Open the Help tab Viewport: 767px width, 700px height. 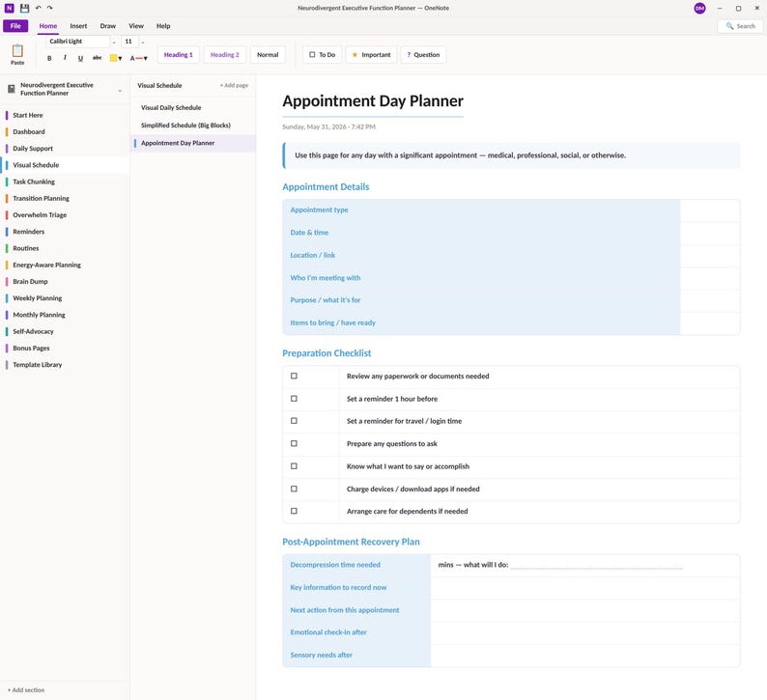[163, 26]
